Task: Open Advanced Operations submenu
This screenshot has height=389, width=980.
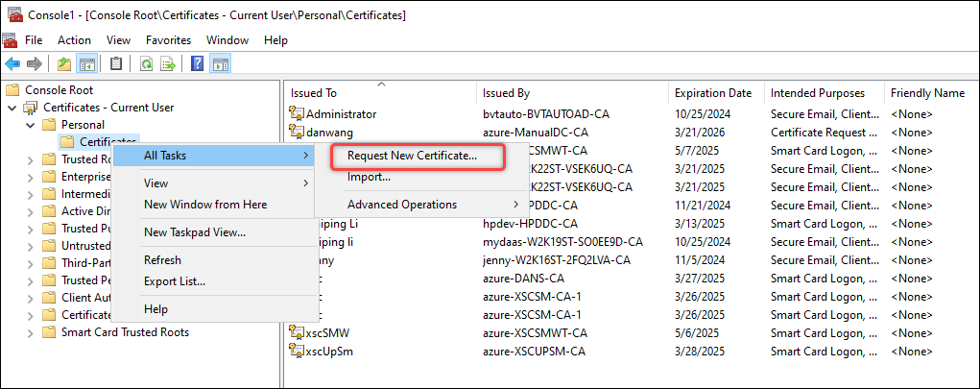Action: tap(402, 205)
